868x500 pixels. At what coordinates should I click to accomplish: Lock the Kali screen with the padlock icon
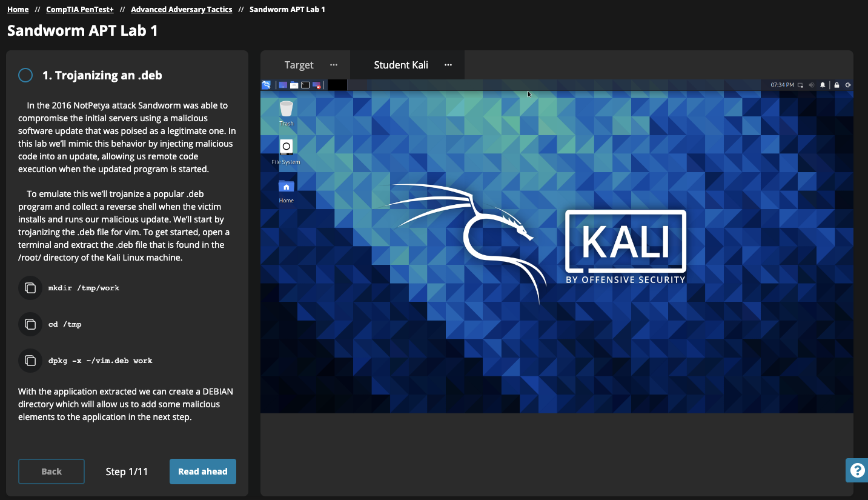click(837, 85)
